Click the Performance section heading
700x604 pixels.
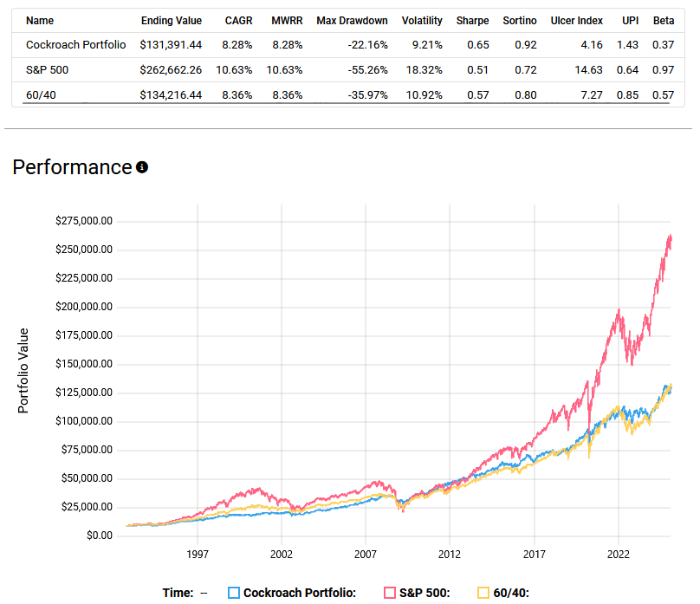click(72, 167)
